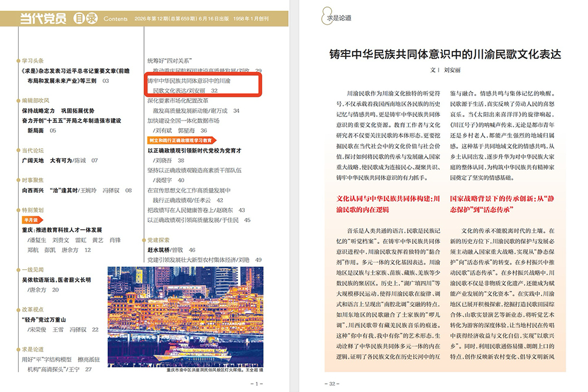Open entry 赶水筑桥/曾敬 46
Viewport: 588px width, 392px height.
pos(171,250)
